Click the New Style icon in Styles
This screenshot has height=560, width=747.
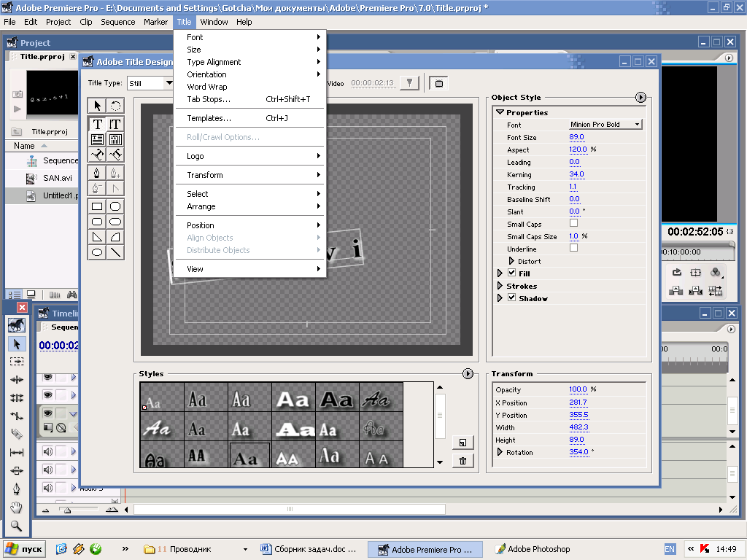pyautogui.click(x=462, y=443)
